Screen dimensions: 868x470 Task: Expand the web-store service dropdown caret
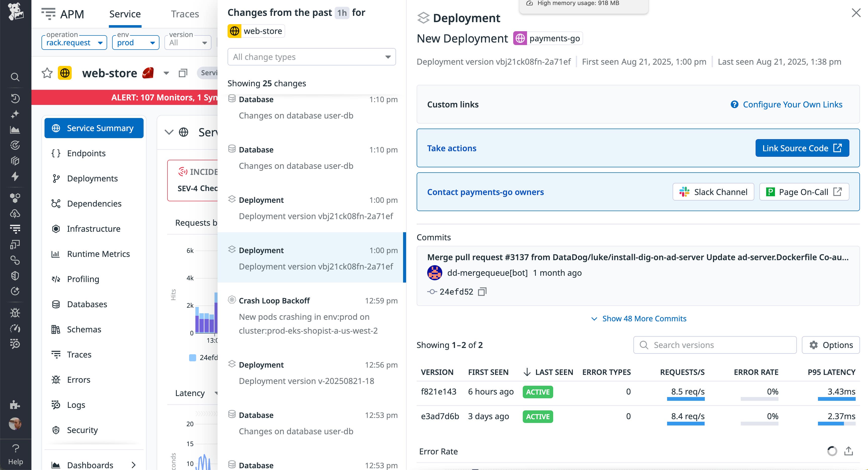pyautogui.click(x=166, y=73)
